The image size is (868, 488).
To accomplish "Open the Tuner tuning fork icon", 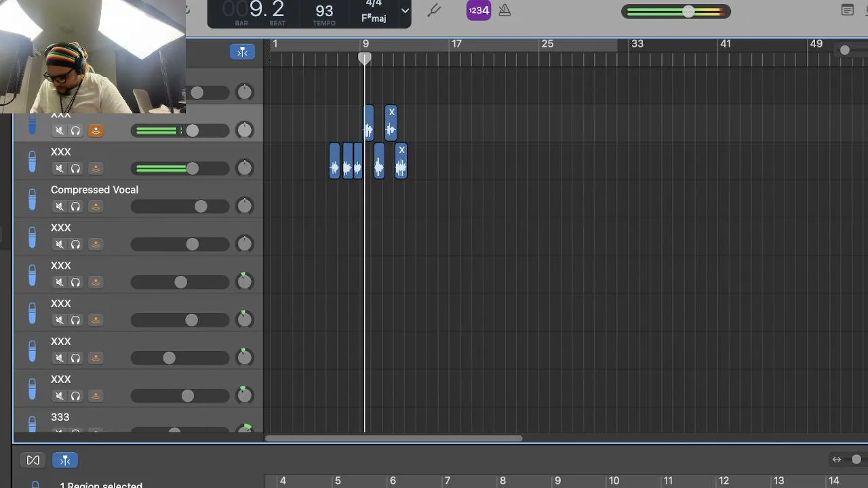I will point(434,10).
